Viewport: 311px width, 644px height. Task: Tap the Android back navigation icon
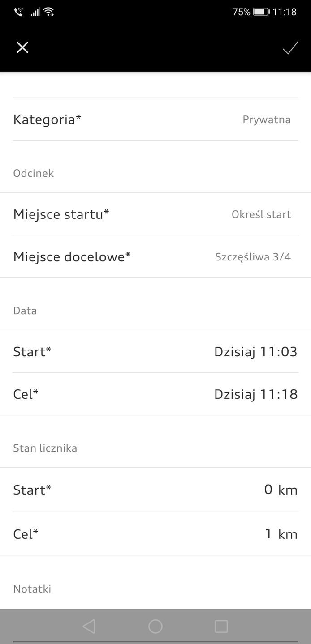tap(89, 626)
